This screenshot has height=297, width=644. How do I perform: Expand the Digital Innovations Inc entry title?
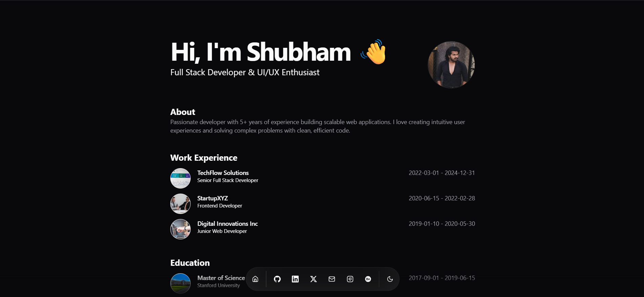(x=228, y=224)
